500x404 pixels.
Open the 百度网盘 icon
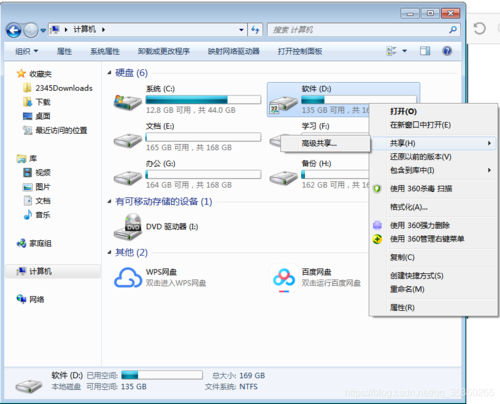click(284, 278)
